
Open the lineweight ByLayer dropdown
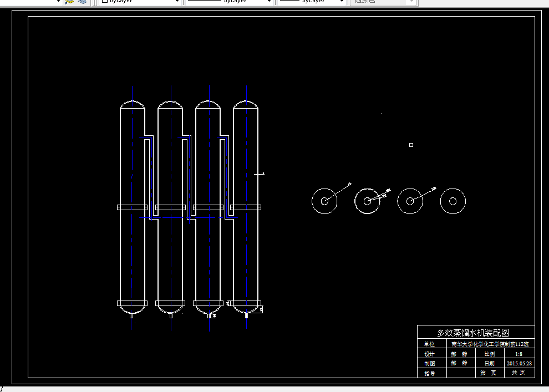coord(312,2)
